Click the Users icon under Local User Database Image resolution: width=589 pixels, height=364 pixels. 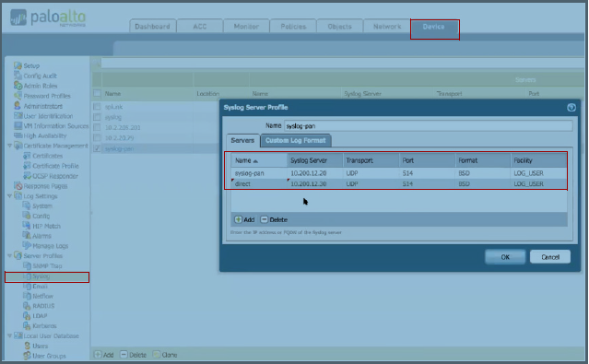coord(27,346)
